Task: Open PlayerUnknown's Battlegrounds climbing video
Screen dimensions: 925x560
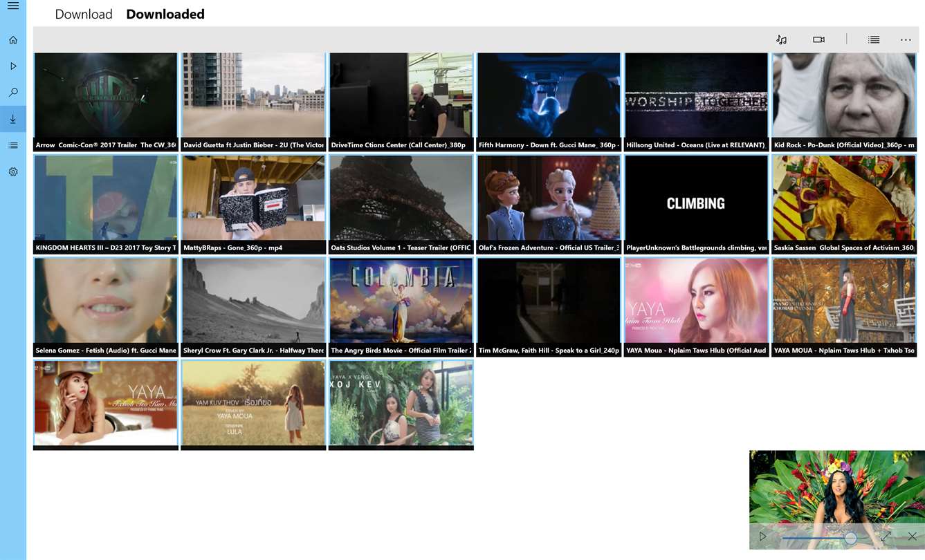Action: pyautogui.click(x=697, y=205)
